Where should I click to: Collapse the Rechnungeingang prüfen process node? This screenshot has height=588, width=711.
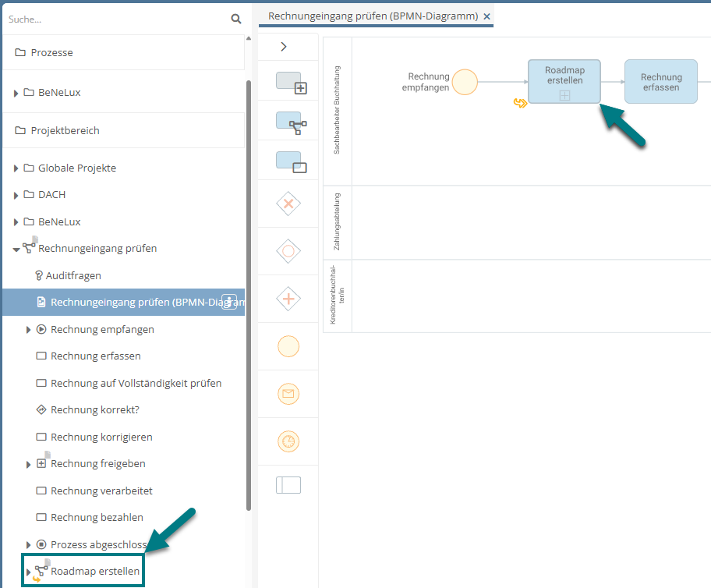point(16,249)
